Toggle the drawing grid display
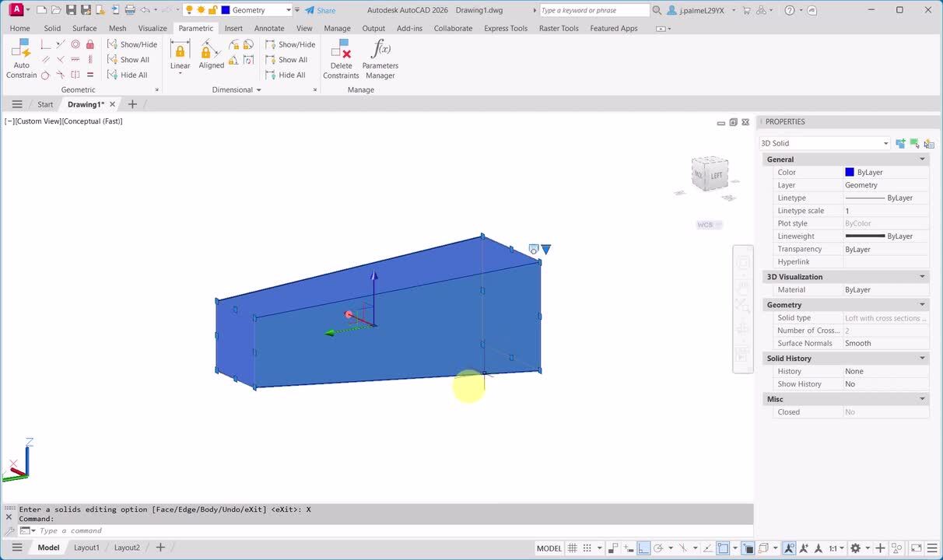This screenshot has height=560, width=943. 573,548
